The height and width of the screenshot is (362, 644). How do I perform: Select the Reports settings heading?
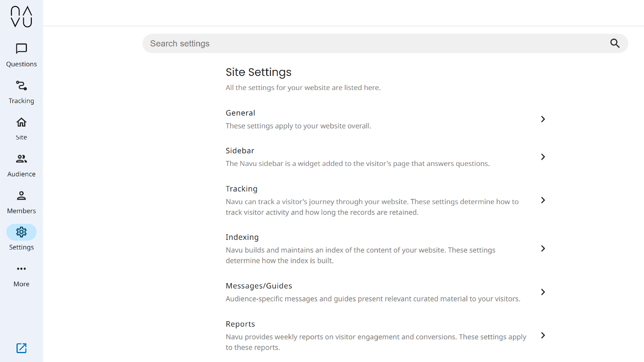click(x=240, y=324)
